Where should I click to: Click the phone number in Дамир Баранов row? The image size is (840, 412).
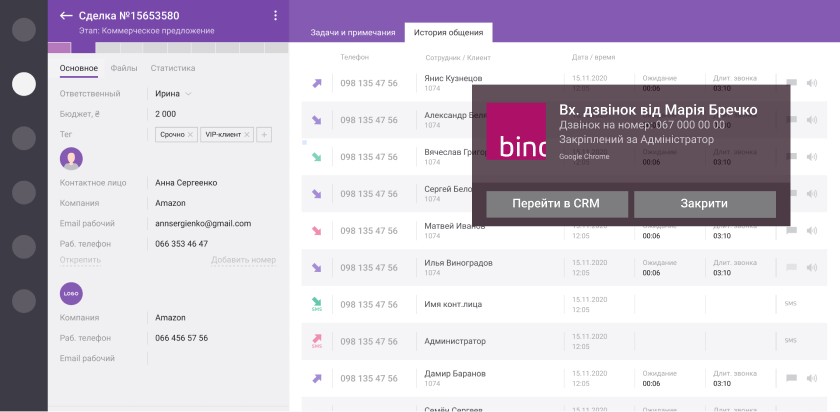pos(369,378)
